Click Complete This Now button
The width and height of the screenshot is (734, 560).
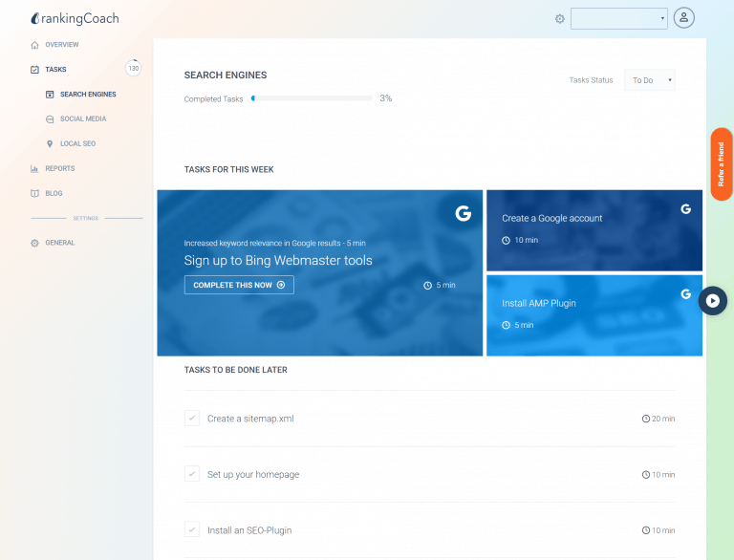click(239, 285)
